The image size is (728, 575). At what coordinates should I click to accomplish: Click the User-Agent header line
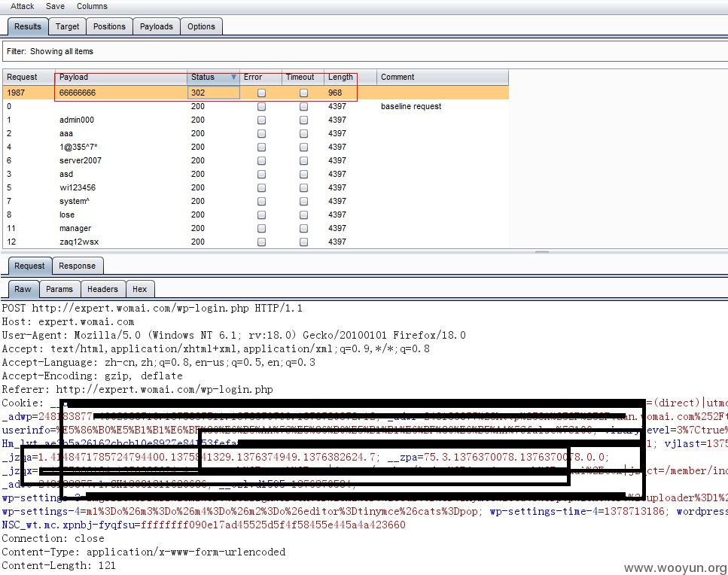(x=233, y=335)
